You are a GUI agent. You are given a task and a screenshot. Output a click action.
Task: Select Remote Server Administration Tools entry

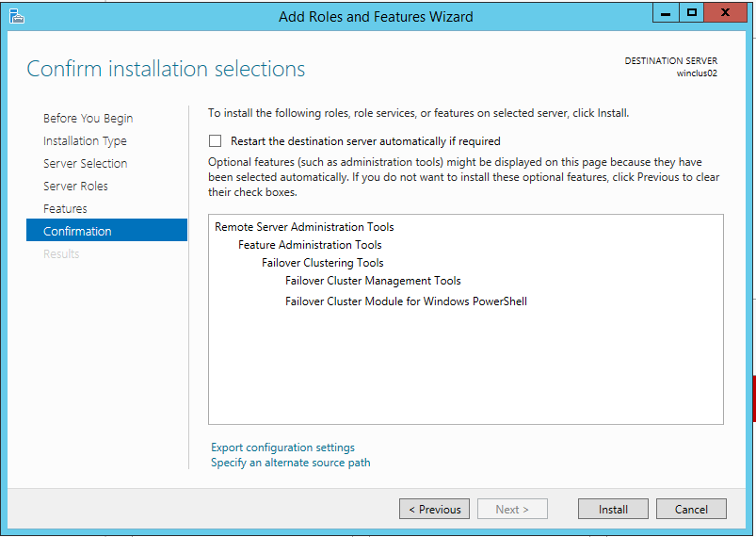304,227
